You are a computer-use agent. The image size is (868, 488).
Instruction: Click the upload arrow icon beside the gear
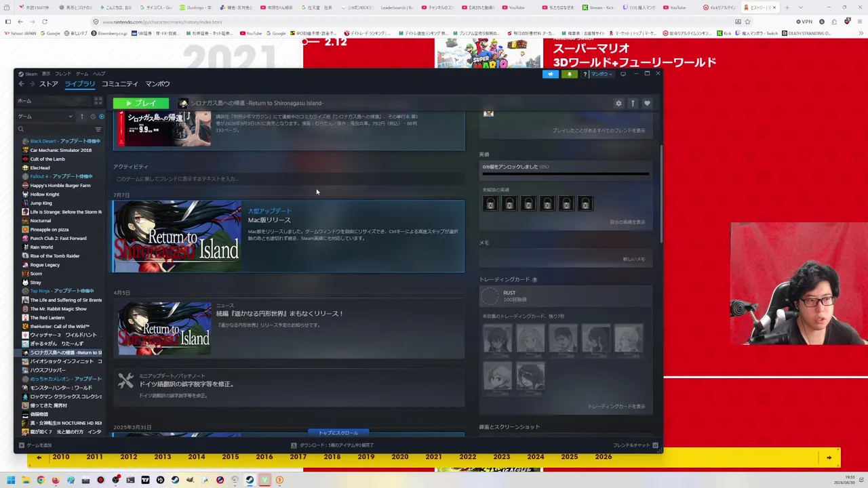coord(633,103)
